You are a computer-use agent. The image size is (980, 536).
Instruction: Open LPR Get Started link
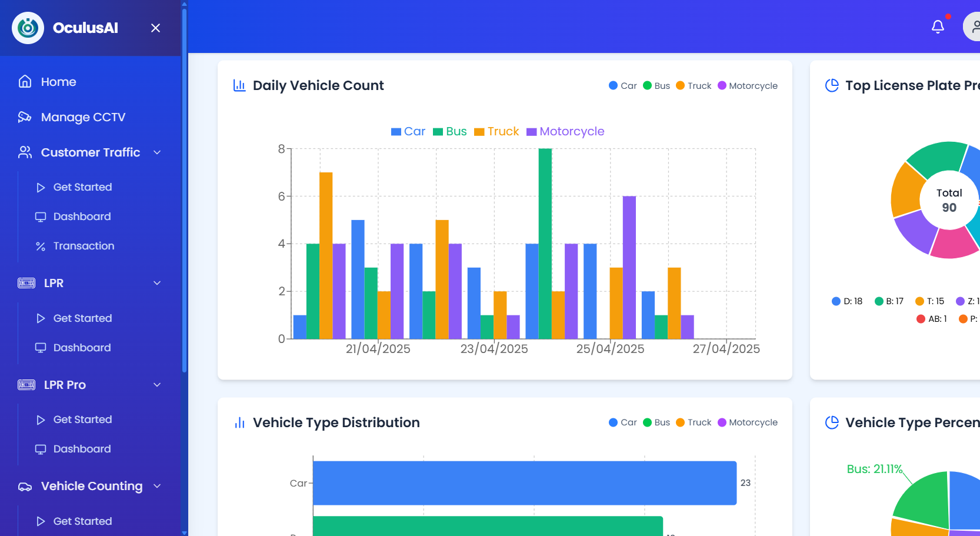(x=82, y=318)
